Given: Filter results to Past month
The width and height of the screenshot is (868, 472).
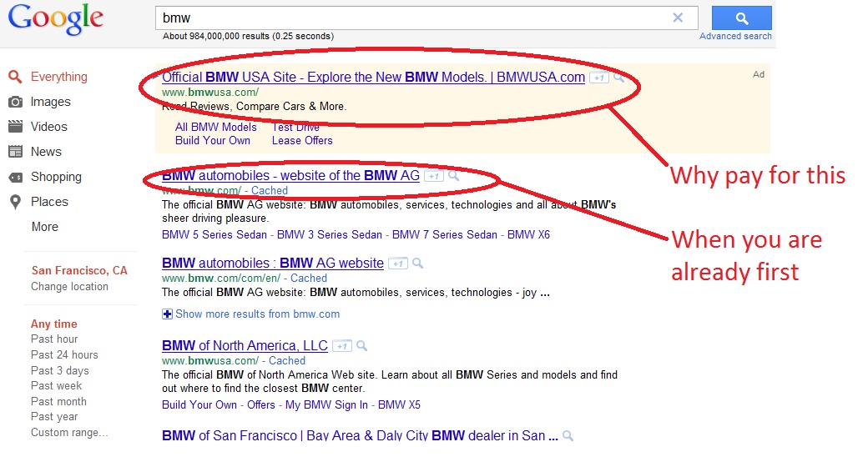Looking at the screenshot, I should point(58,401).
